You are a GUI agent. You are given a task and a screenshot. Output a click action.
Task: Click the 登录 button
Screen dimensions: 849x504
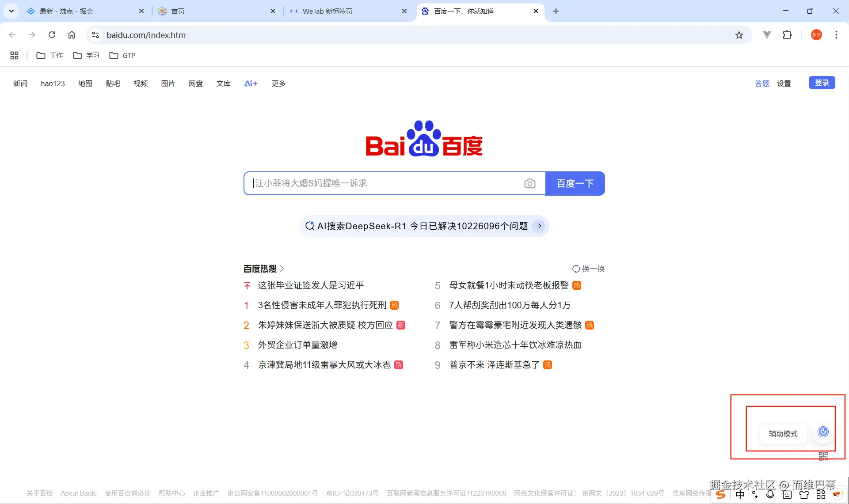pyautogui.click(x=822, y=83)
